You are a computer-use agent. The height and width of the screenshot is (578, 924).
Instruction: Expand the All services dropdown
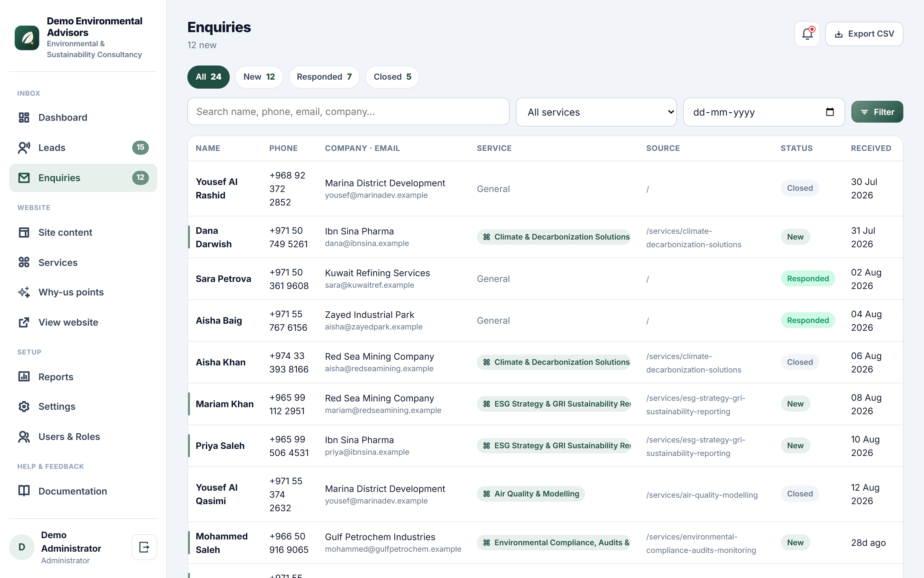point(596,112)
